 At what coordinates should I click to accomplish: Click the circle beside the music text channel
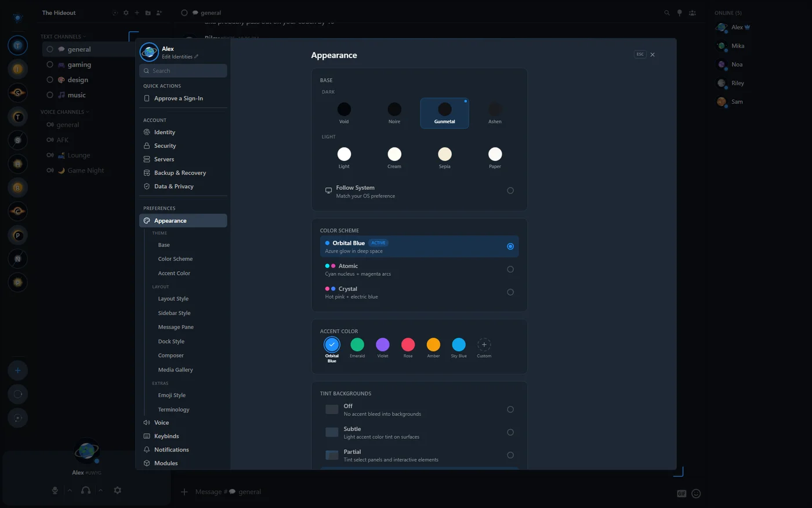(x=50, y=95)
